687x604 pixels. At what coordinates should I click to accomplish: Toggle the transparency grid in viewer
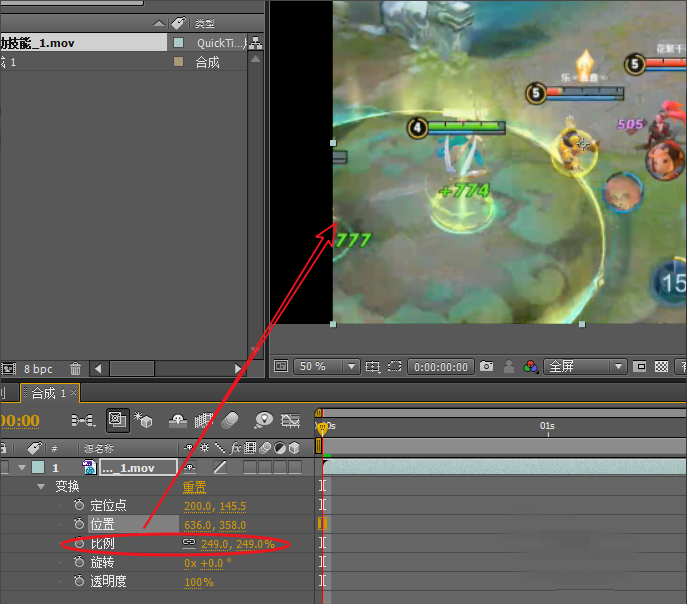pos(661,367)
